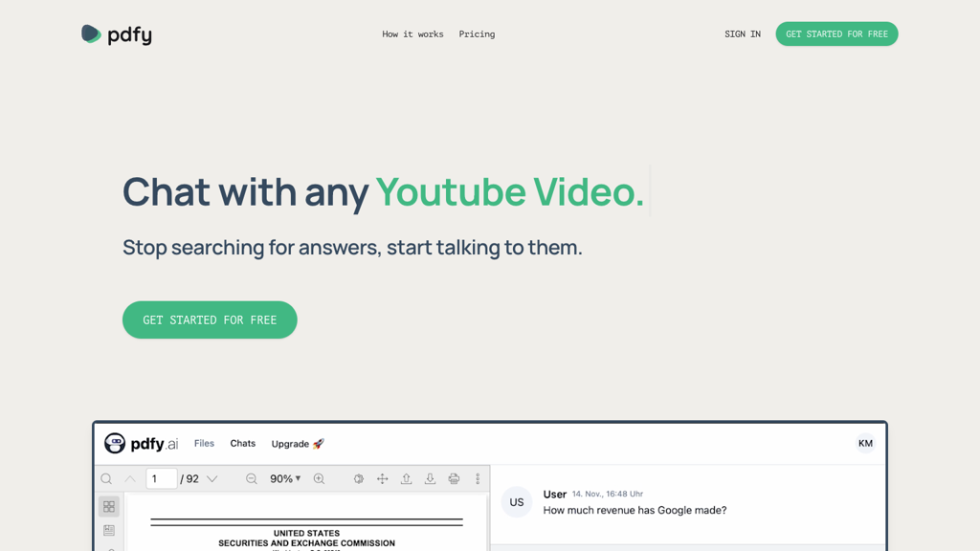Open the more options vertical dots menu
The width and height of the screenshot is (980, 551).
click(478, 479)
